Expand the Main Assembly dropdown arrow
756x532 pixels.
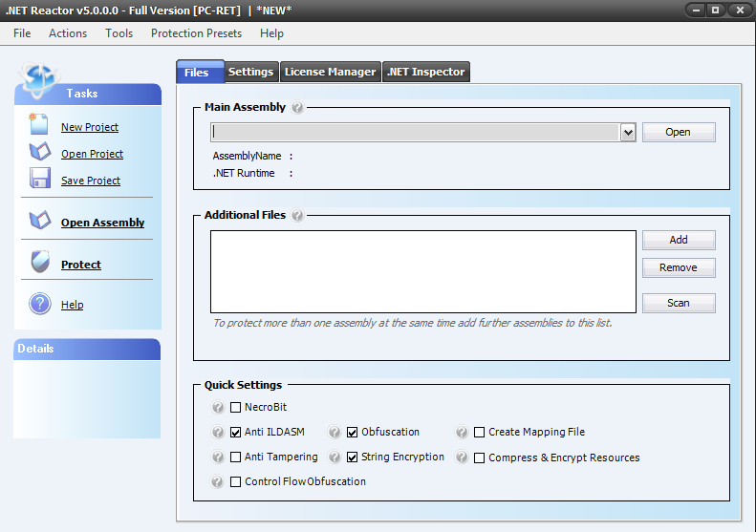click(x=628, y=133)
